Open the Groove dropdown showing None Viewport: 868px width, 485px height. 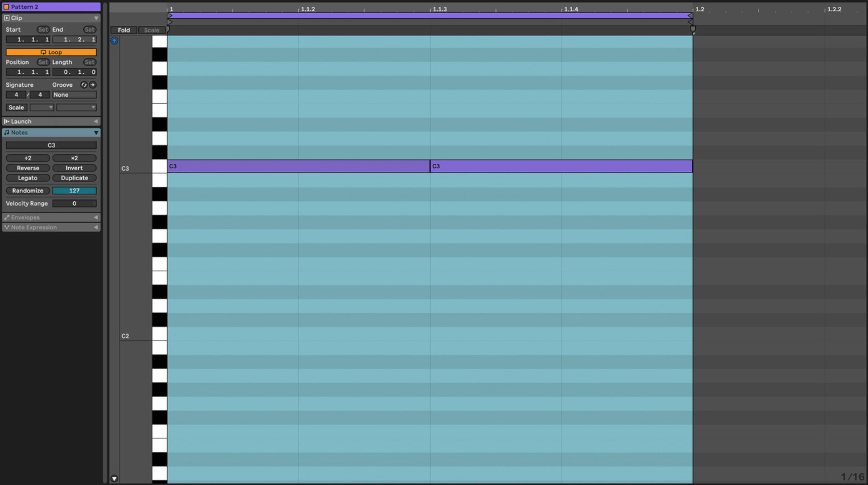click(74, 95)
